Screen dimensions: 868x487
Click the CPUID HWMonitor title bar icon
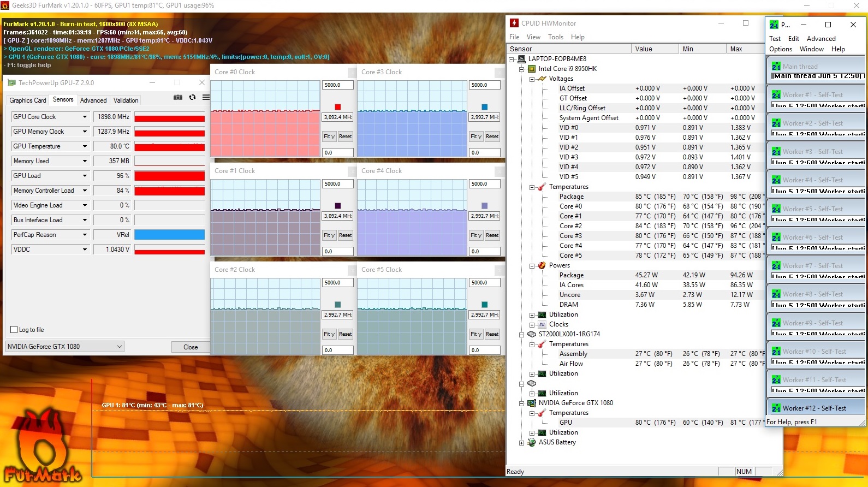(x=514, y=23)
